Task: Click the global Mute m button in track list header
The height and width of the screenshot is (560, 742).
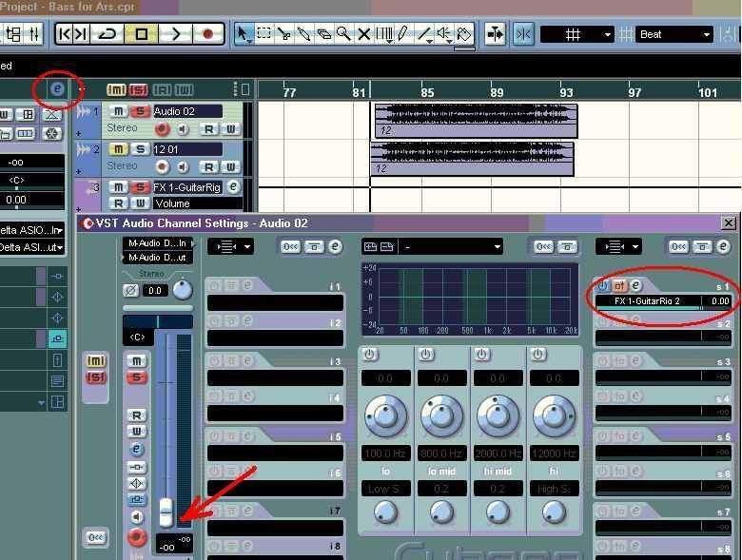Action: [x=116, y=90]
